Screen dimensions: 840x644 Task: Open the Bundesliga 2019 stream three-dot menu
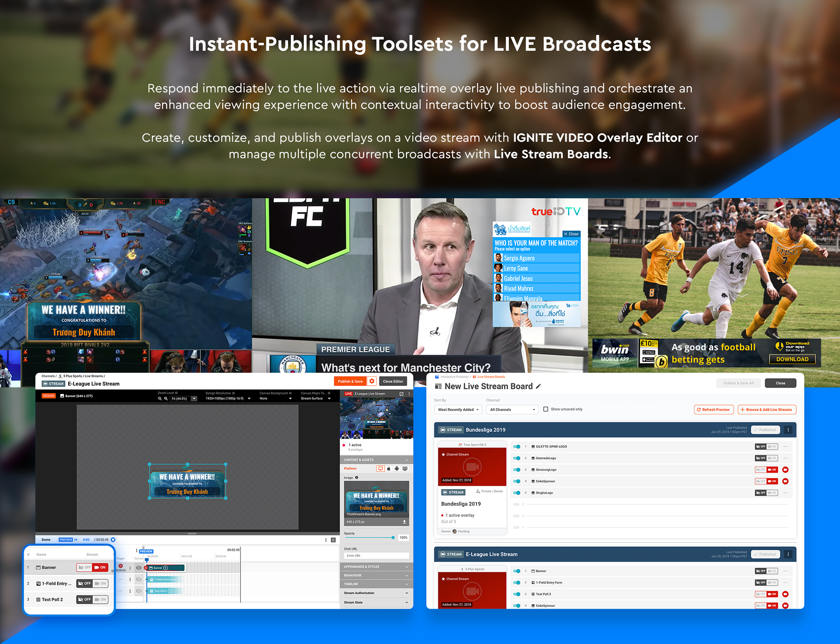click(788, 430)
